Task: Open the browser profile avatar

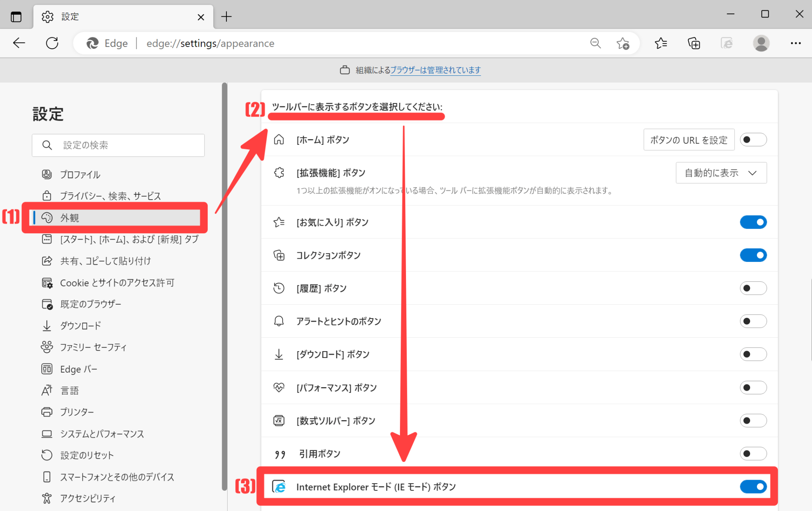Action: tap(760, 43)
